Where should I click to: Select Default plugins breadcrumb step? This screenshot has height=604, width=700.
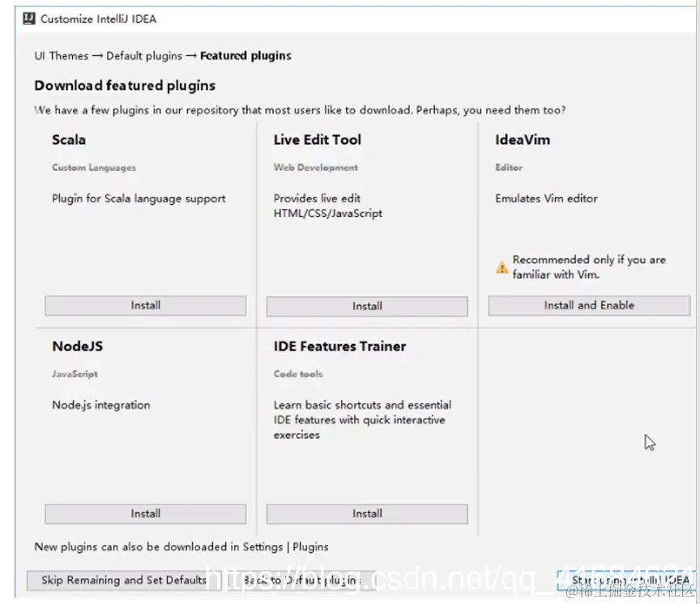click(144, 56)
